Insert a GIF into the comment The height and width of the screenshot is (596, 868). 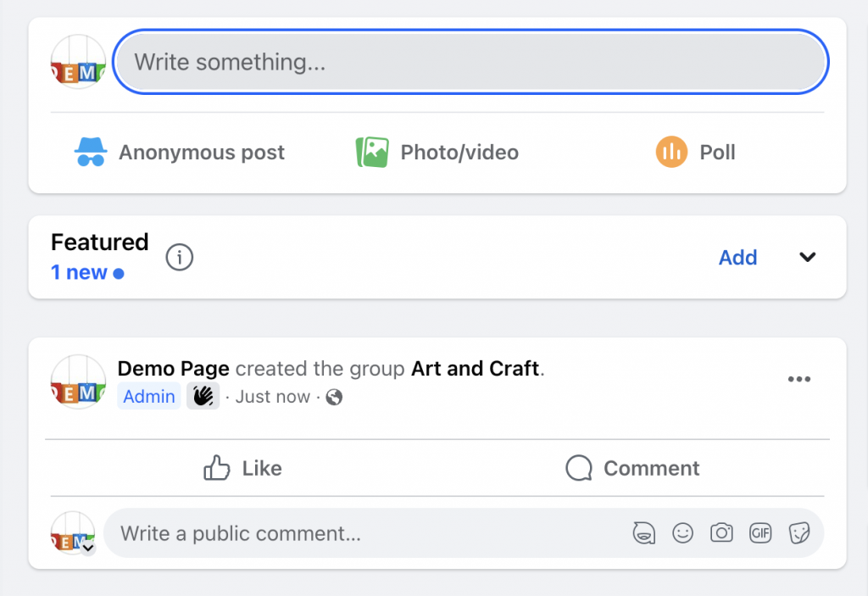pos(760,532)
